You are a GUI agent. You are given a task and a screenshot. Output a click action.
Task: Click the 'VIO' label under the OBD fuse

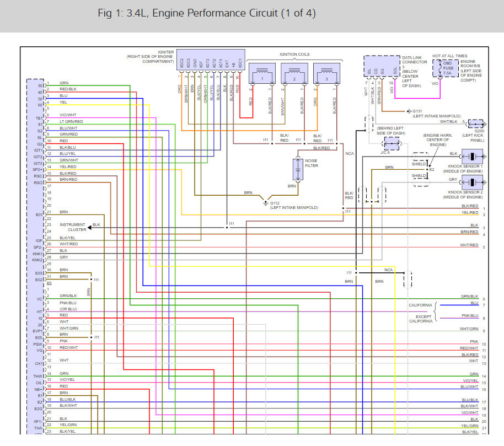(x=435, y=84)
